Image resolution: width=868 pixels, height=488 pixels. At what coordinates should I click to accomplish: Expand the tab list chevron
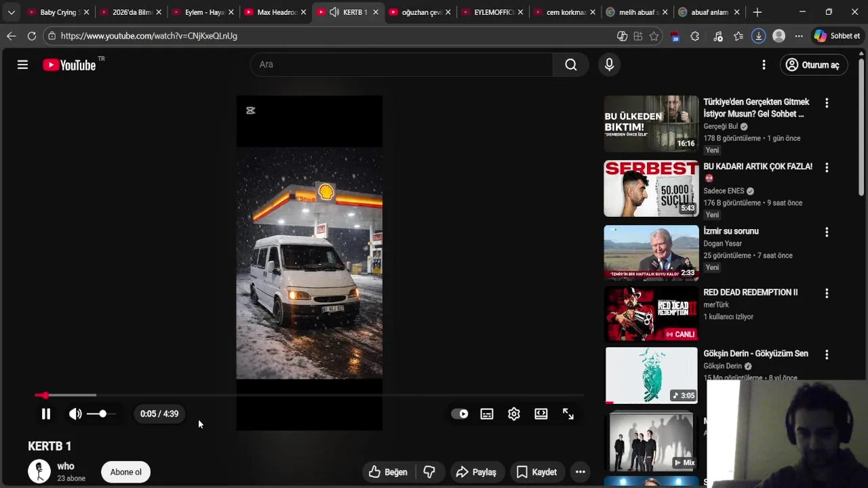(11, 12)
